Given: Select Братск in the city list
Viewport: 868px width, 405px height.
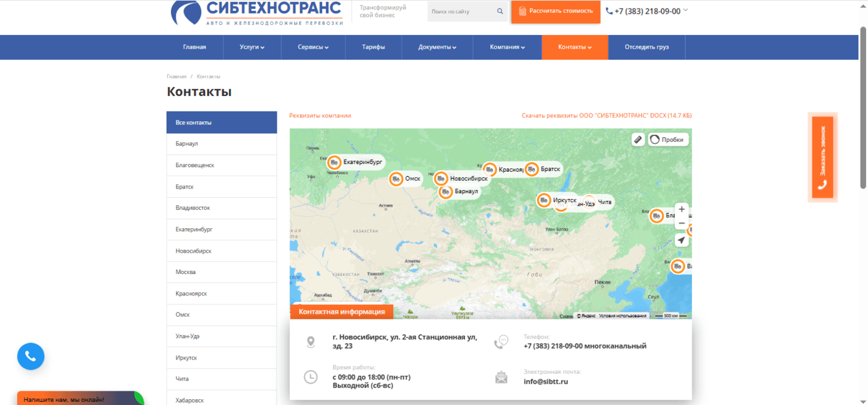Looking at the screenshot, I should (x=222, y=187).
